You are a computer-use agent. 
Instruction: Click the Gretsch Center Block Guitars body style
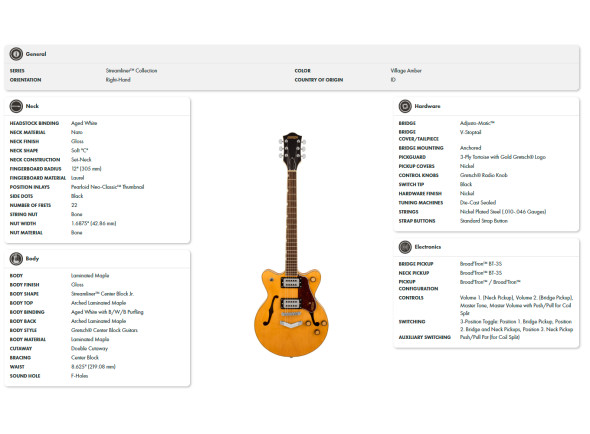[x=105, y=330]
